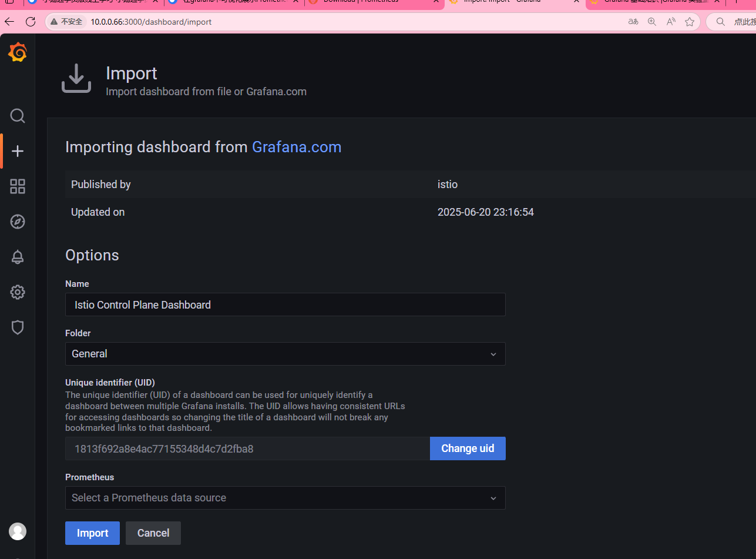
Task: Click the Import button
Action: 92,533
